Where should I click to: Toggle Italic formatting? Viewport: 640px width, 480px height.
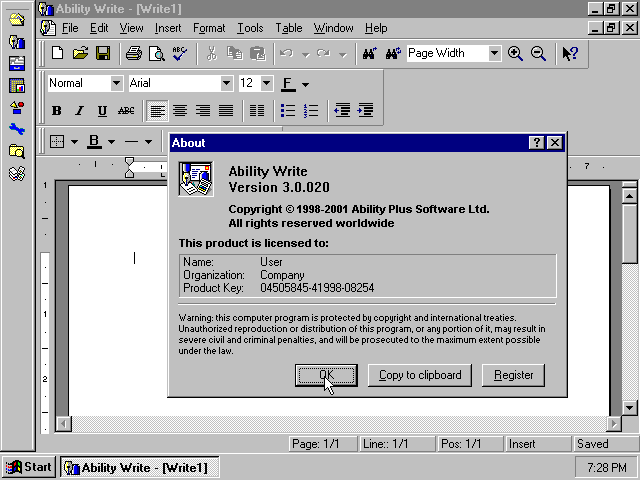[x=80, y=111]
